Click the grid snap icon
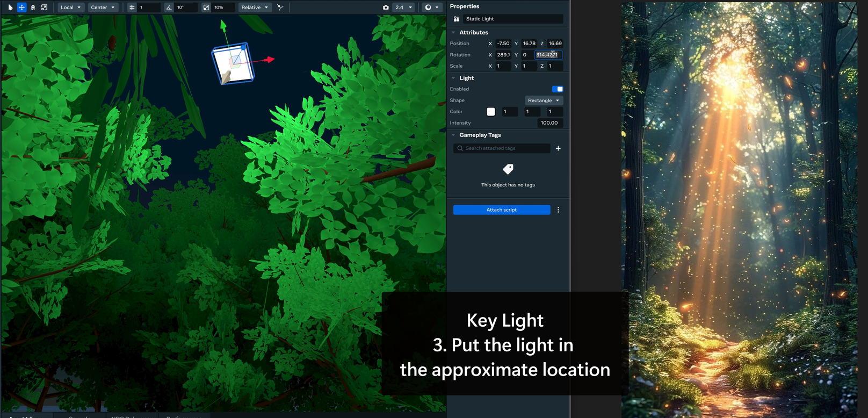The height and width of the screenshot is (418, 868). 132,8
